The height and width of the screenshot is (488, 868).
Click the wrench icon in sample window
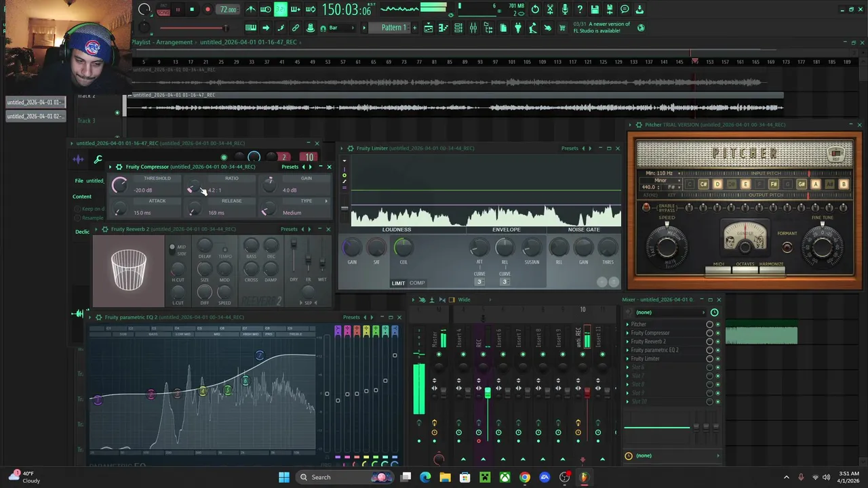98,160
